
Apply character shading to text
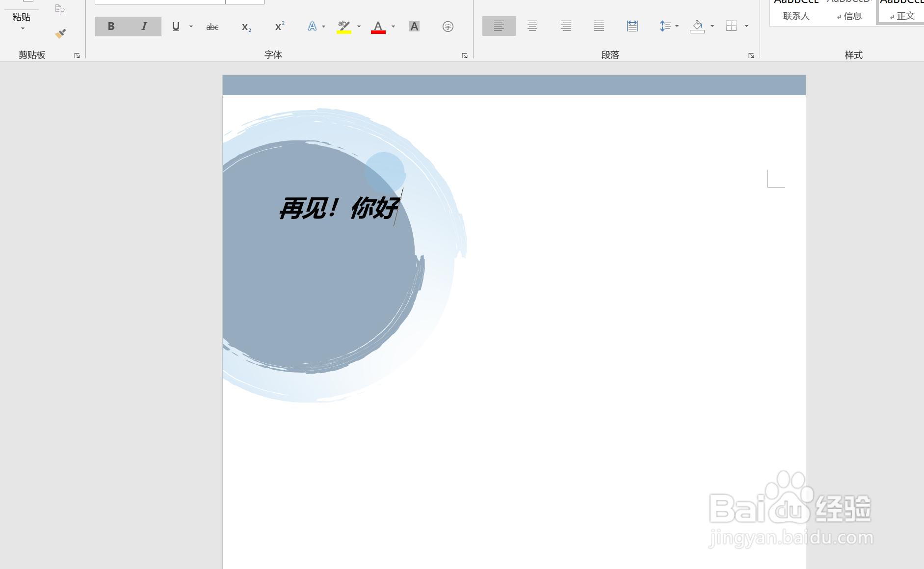point(414,26)
